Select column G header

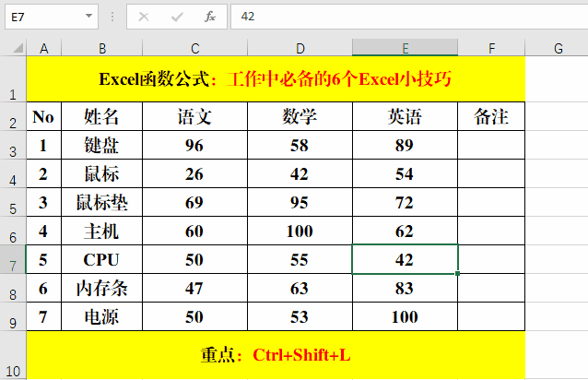(x=558, y=48)
